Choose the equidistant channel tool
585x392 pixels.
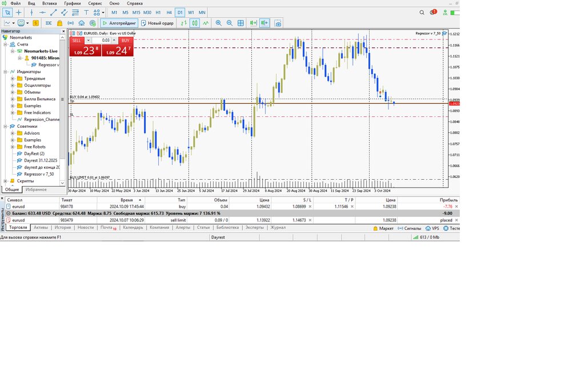[64, 13]
